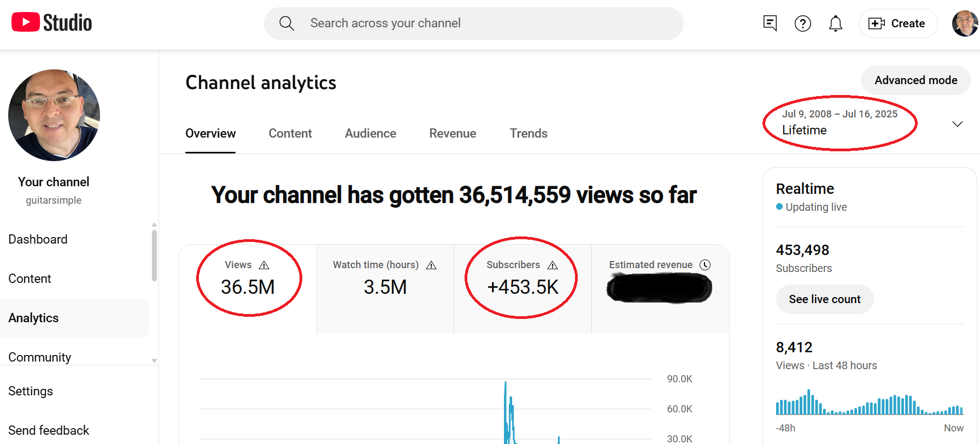This screenshot has height=444, width=980.
Task: Click the Create button
Action: (898, 23)
